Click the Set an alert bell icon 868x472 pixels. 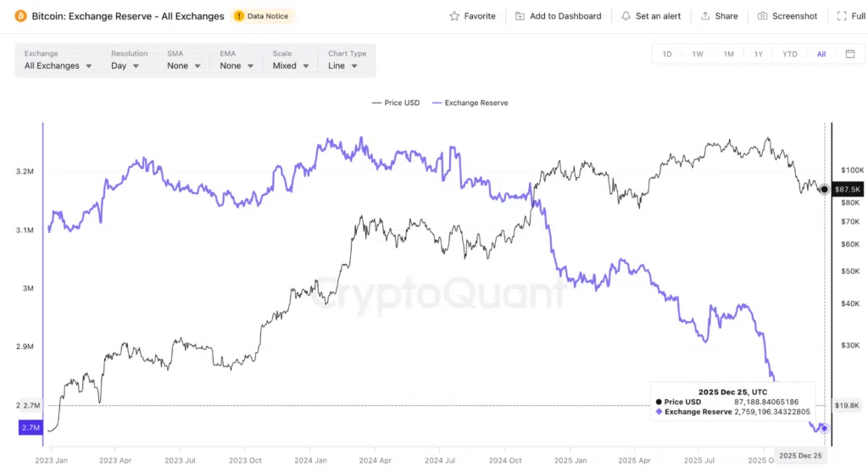(626, 16)
